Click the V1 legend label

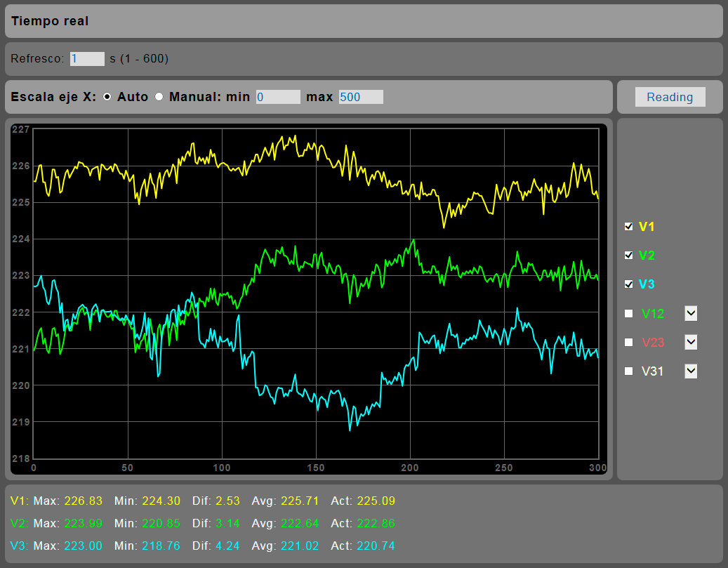pos(647,227)
